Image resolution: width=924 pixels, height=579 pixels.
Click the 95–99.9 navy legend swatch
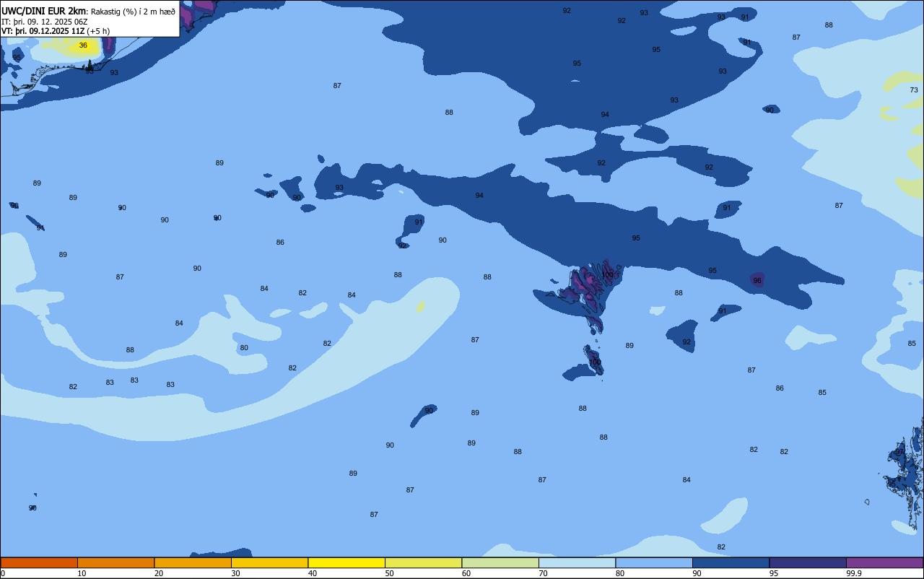click(808, 562)
